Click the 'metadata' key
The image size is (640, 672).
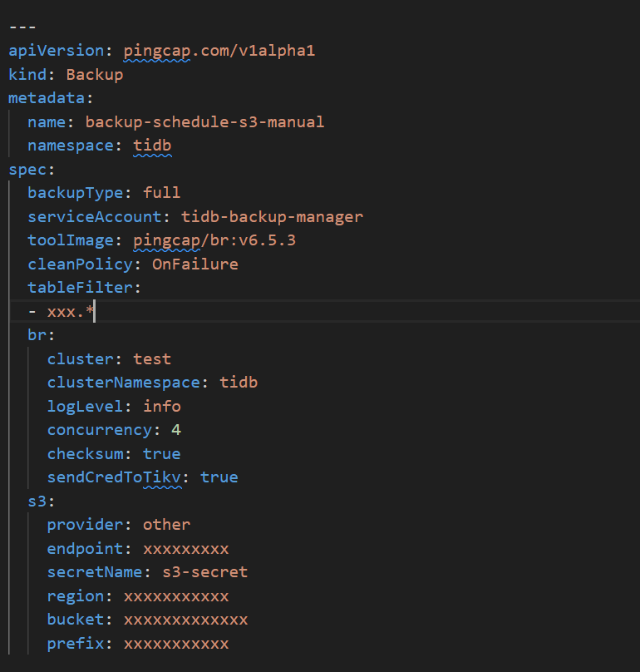click(47, 98)
